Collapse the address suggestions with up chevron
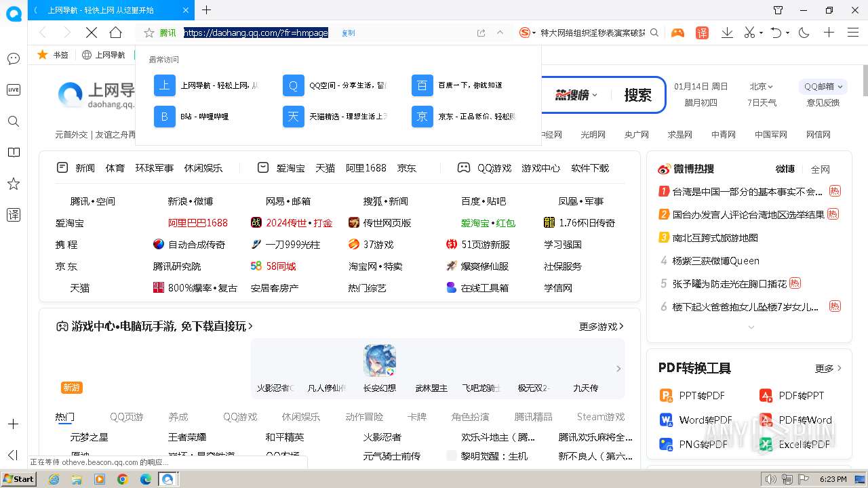Screen dimensions: 868x488 [x=500, y=33]
